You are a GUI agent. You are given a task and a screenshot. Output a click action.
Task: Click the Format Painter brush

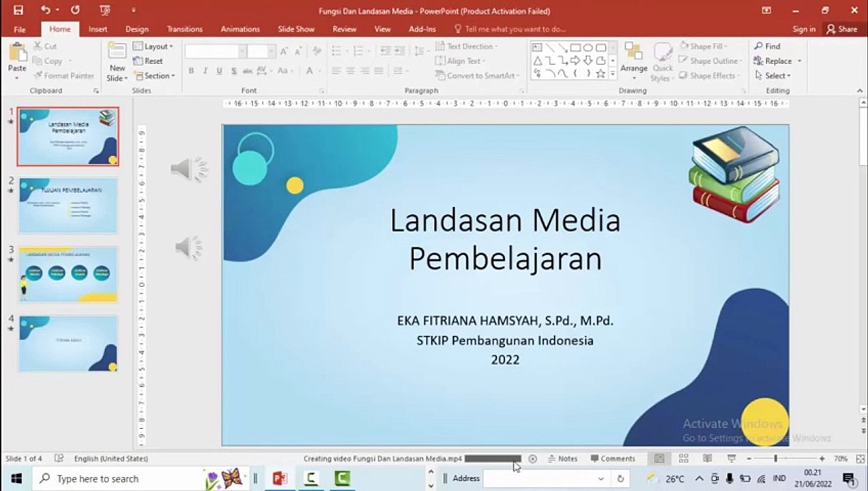tap(64, 76)
